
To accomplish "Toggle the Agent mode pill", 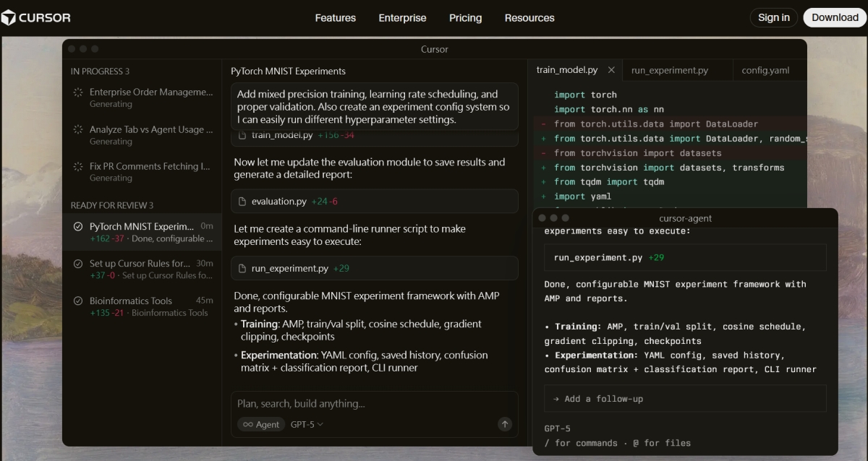I will 260,424.
